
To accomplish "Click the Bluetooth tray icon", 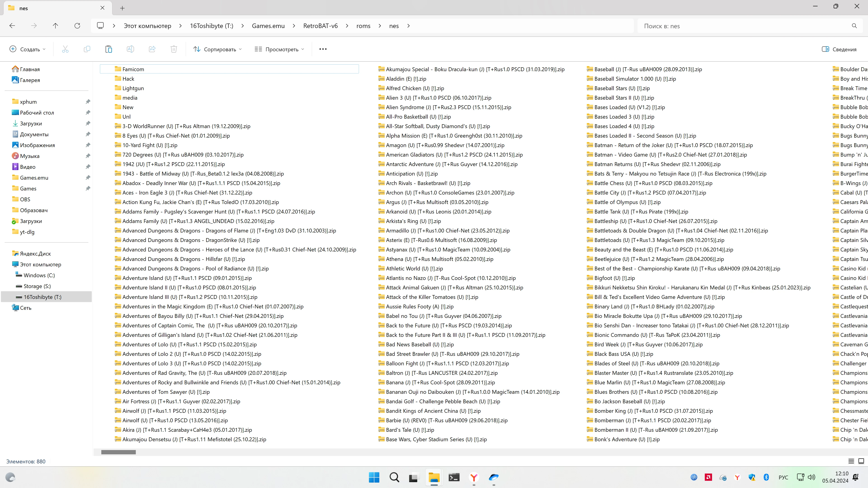I will tap(766, 477).
